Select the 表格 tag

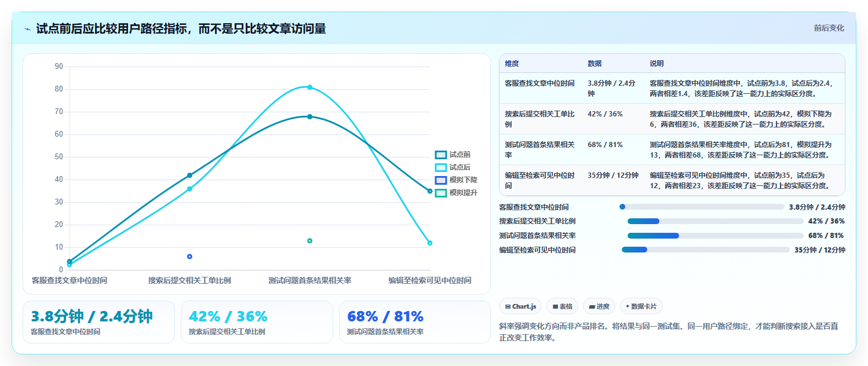[x=563, y=306]
